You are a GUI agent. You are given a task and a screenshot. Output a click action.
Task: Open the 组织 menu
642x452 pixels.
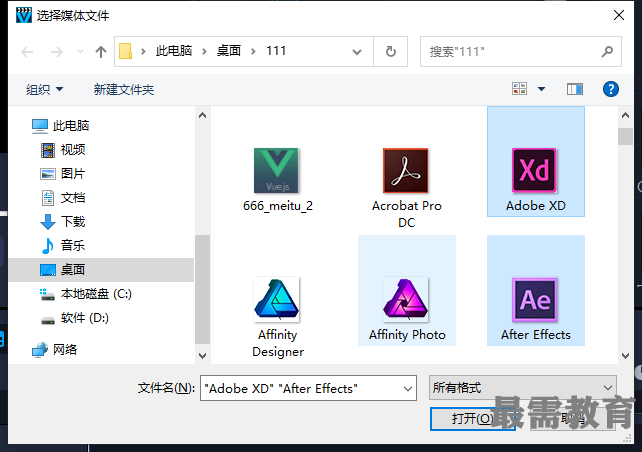(x=44, y=89)
